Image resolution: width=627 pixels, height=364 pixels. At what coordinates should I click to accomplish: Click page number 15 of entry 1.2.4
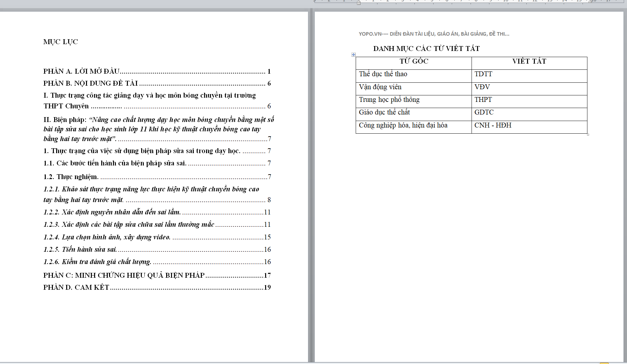[267, 237]
